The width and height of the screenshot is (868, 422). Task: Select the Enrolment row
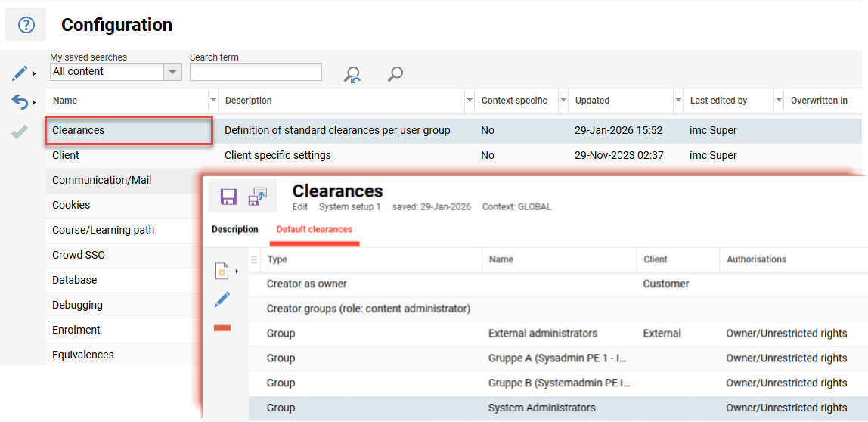124,330
